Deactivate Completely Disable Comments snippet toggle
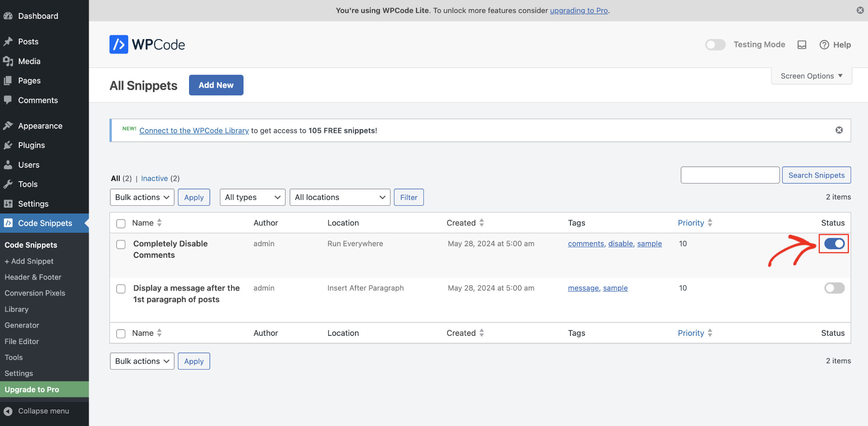Screen dimensions: 868x426 (x=834, y=244)
